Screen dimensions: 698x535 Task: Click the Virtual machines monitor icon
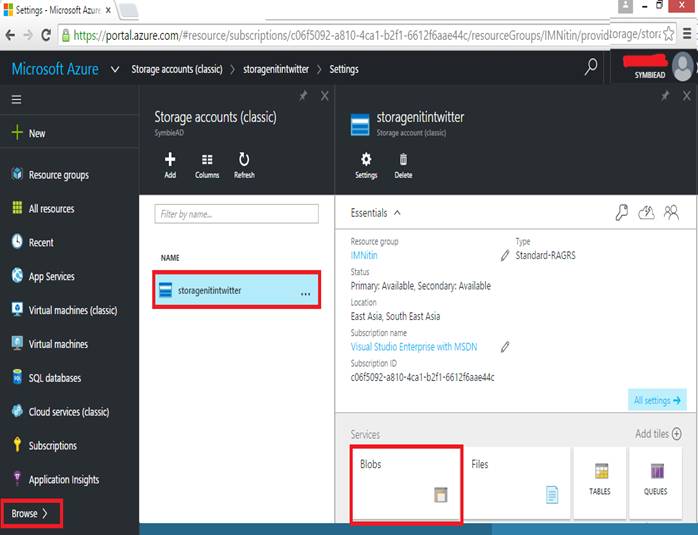pos(17,343)
